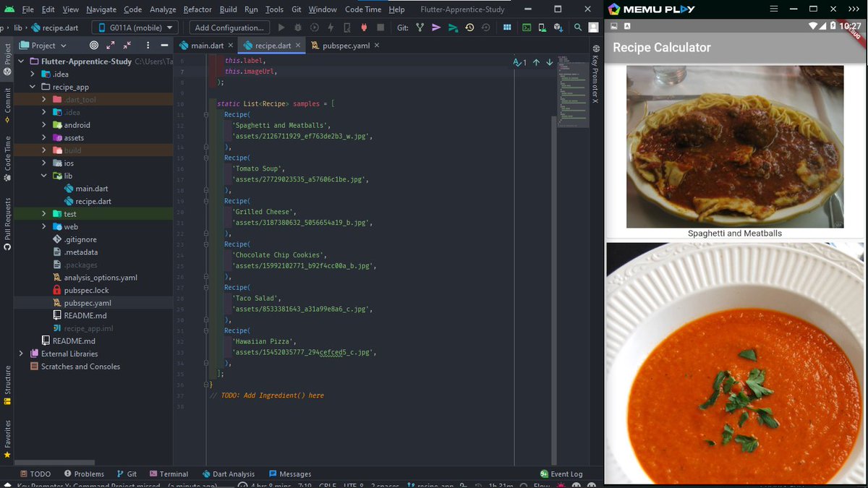Open the Event Log
The image size is (868, 488).
coord(561,474)
